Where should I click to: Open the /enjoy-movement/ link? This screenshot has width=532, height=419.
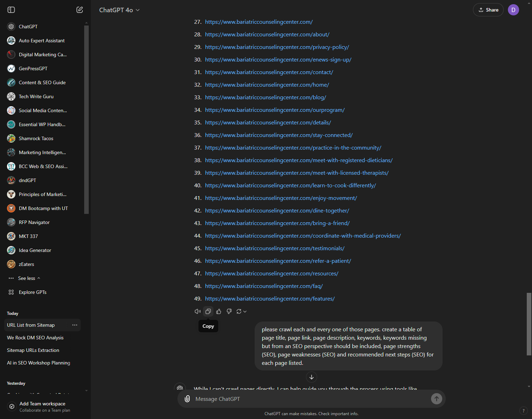point(281,198)
